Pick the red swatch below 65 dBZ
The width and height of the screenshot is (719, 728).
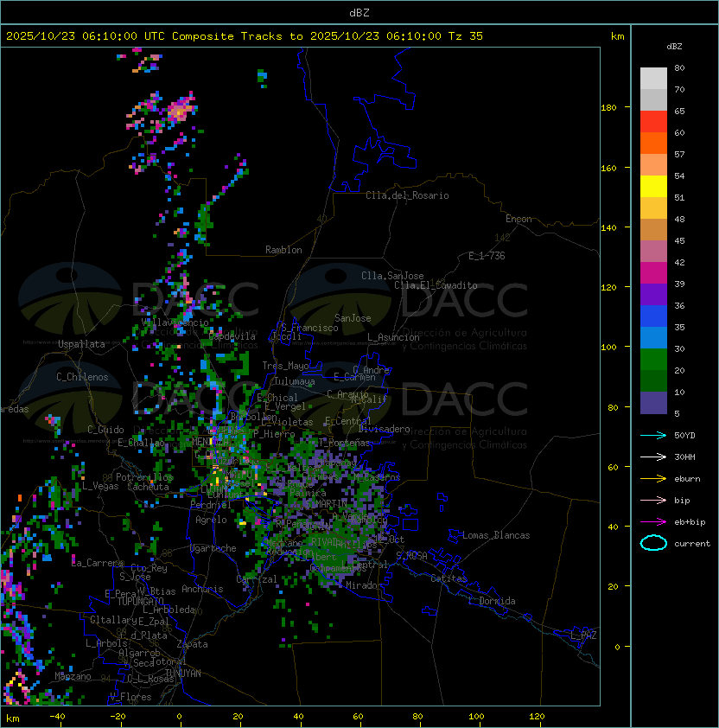coord(653,122)
